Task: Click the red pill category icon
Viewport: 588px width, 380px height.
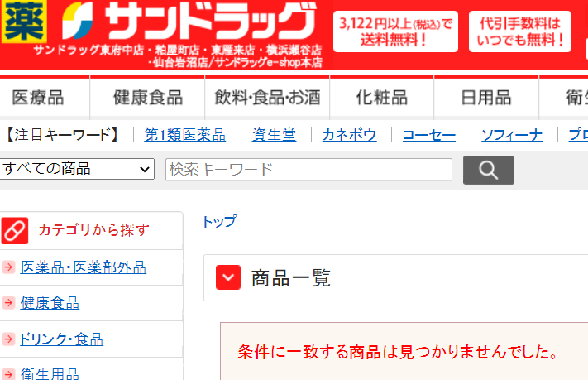Action: (15, 230)
